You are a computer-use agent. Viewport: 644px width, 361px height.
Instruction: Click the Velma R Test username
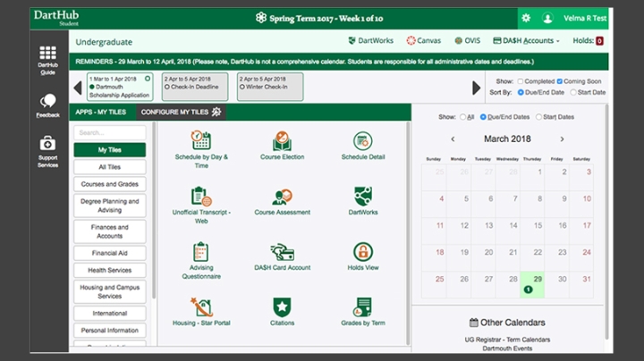pyautogui.click(x=585, y=18)
